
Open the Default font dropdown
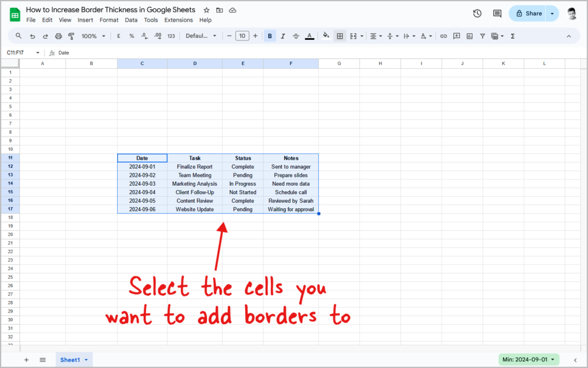[x=201, y=36]
